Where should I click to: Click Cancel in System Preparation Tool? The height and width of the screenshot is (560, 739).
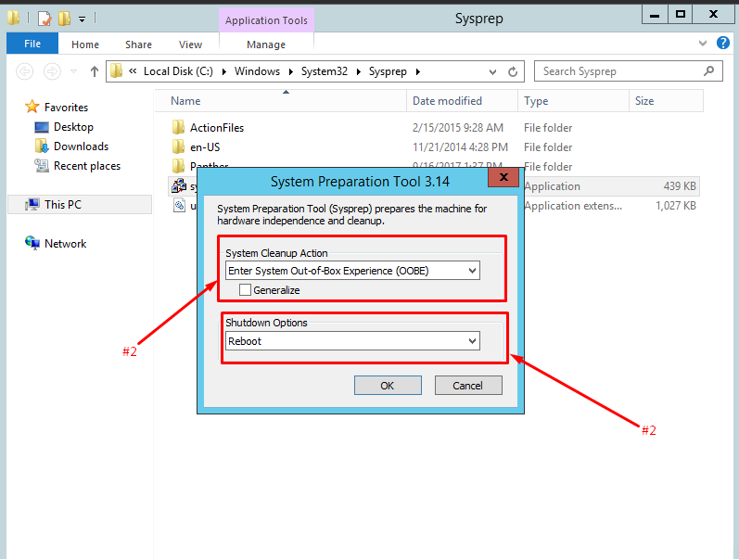point(468,385)
